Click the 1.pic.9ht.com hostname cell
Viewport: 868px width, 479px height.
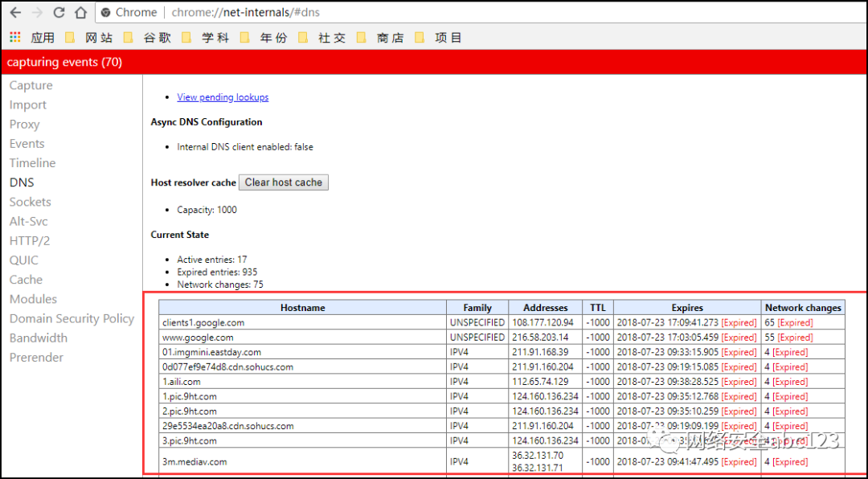click(302, 396)
